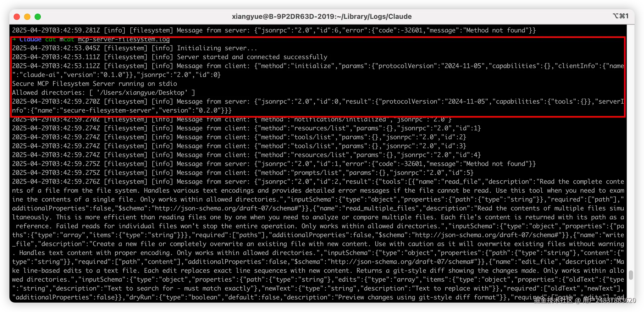Screen dimensions: 644x312
Task: Click the green prompt arrow before Claude
Action: pos(14,40)
